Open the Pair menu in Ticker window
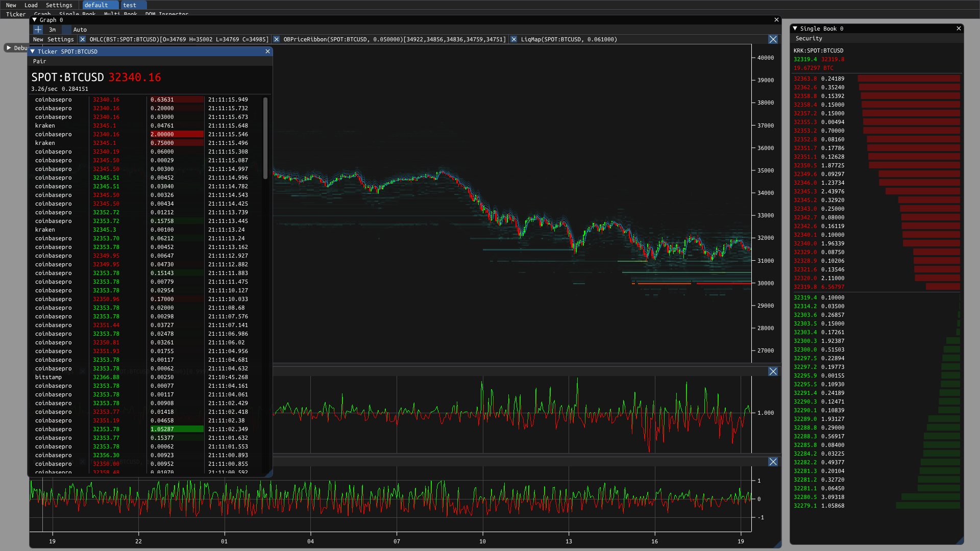 tap(40, 61)
